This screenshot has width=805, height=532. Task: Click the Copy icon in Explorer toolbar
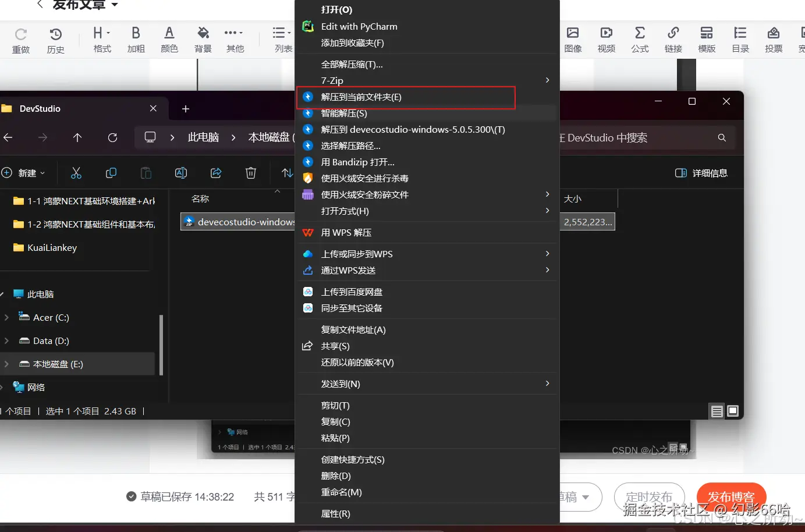pyautogui.click(x=111, y=173)
